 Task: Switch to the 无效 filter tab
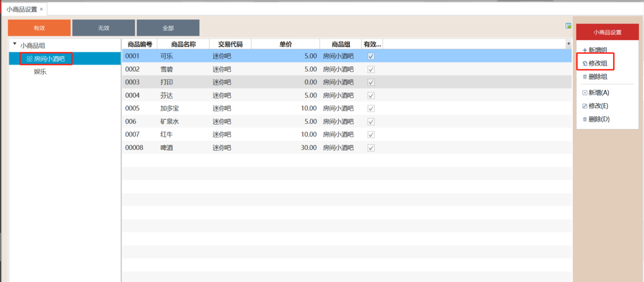[103, 28]
